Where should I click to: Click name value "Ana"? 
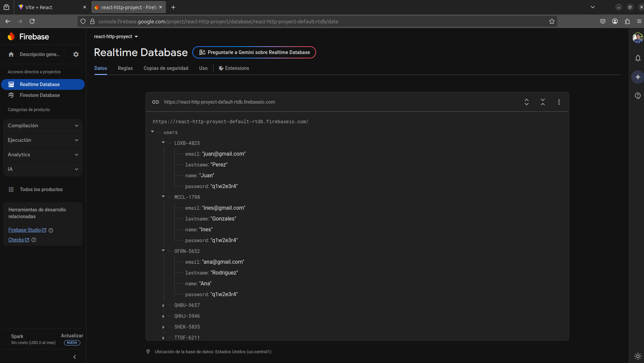click(x=205, y=284)
